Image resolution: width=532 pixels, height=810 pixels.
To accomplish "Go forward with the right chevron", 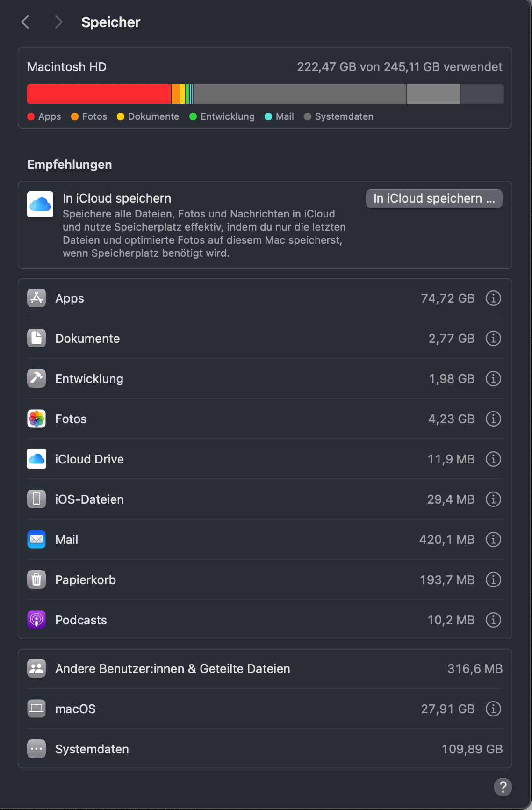I will [58, 22].
